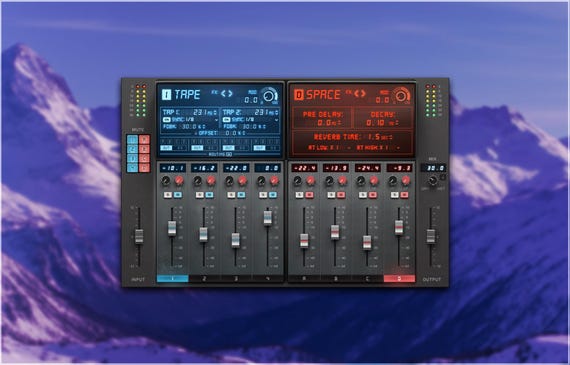Click the Tap 1 delay time stepper arrows
Viewport: 570px width, 365px height.
click(215, 113)
